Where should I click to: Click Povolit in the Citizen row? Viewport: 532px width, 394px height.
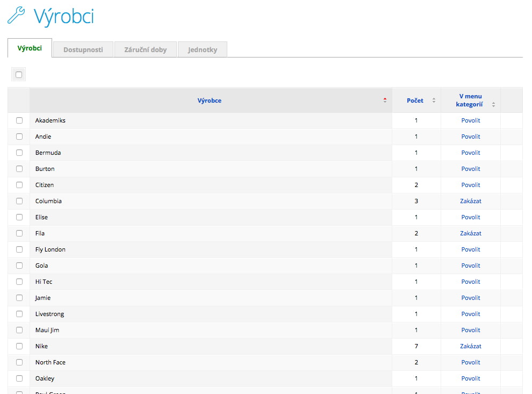coord(471,185)
